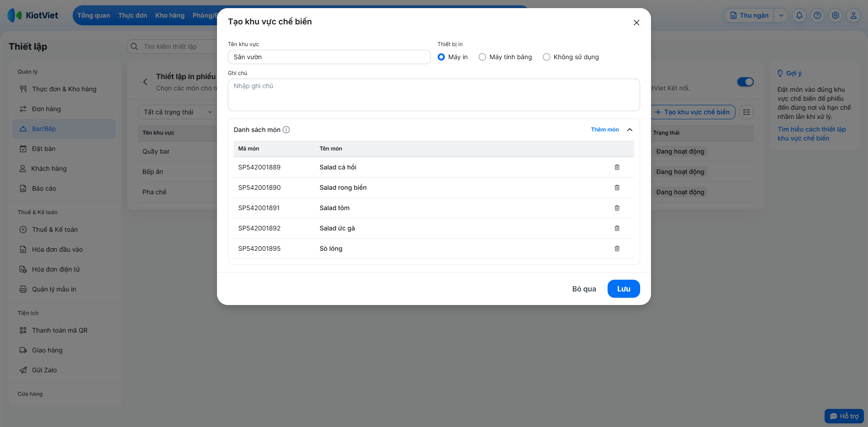Click the Mã món column header
The width and height of the screenshot is (868, 427).
(249, 149)
